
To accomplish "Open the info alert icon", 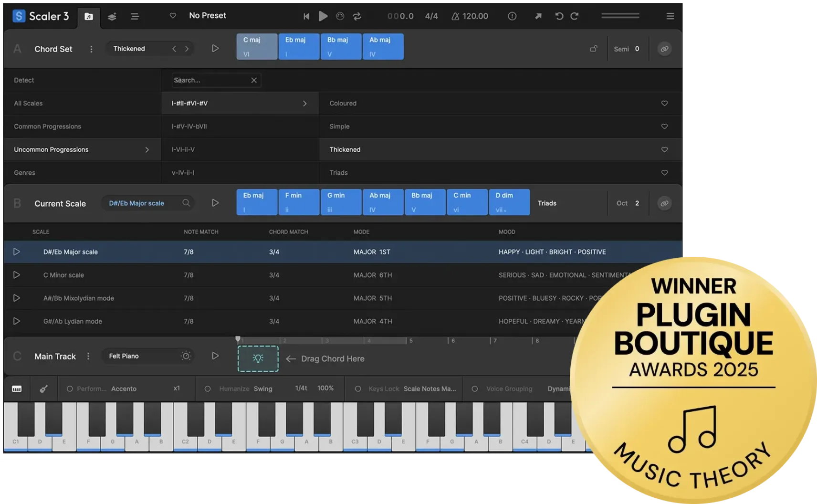I will [512, 16].
